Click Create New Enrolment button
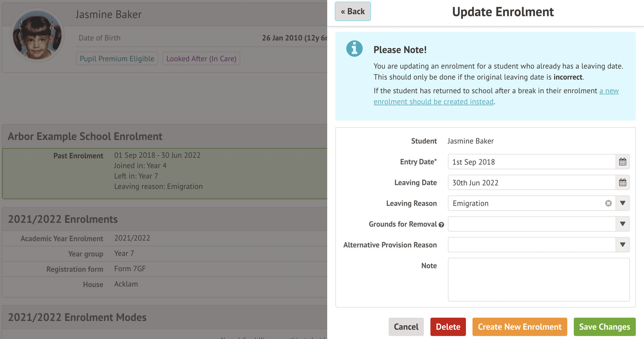The height and width of the screenshot is (339, 644). pyautogui.click(x=519, y=327)
